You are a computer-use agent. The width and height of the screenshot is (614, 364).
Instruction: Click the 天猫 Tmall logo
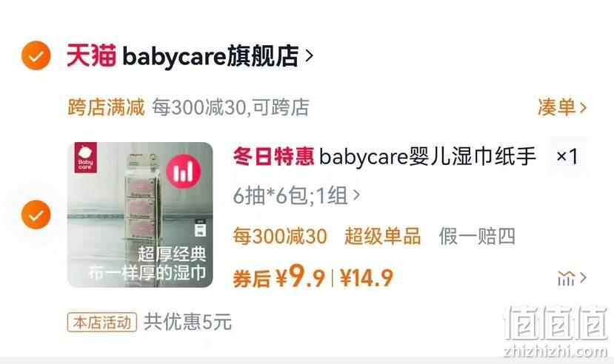tap(91, 55)
